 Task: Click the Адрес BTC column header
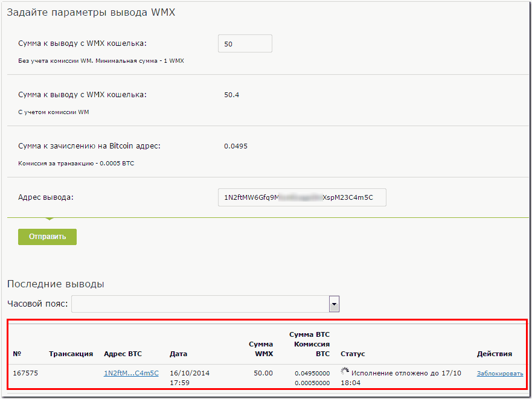point(123,354)
